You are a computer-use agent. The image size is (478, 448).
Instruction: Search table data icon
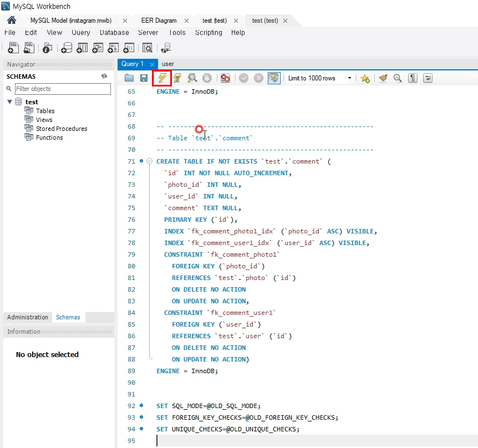click(148, 48)
